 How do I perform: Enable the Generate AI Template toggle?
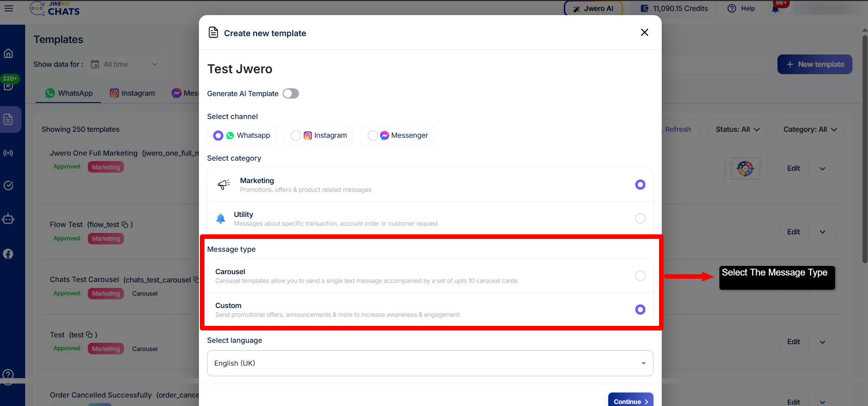290,94
